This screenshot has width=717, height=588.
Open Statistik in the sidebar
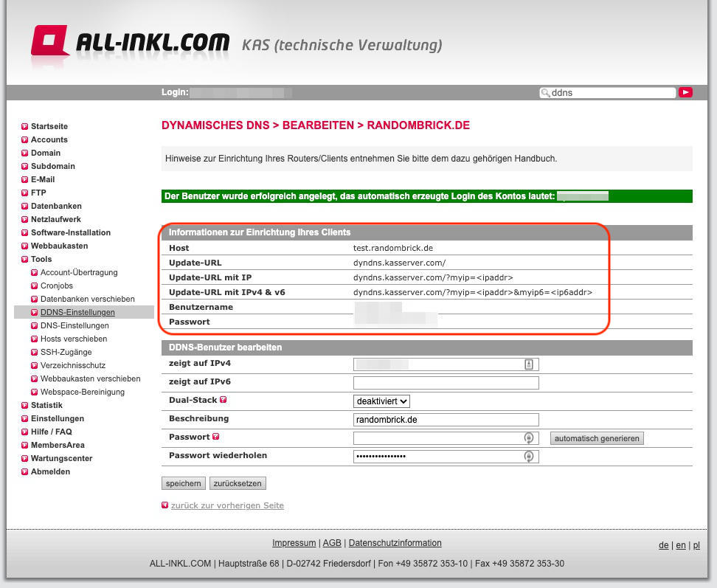[x=46, y=404]
